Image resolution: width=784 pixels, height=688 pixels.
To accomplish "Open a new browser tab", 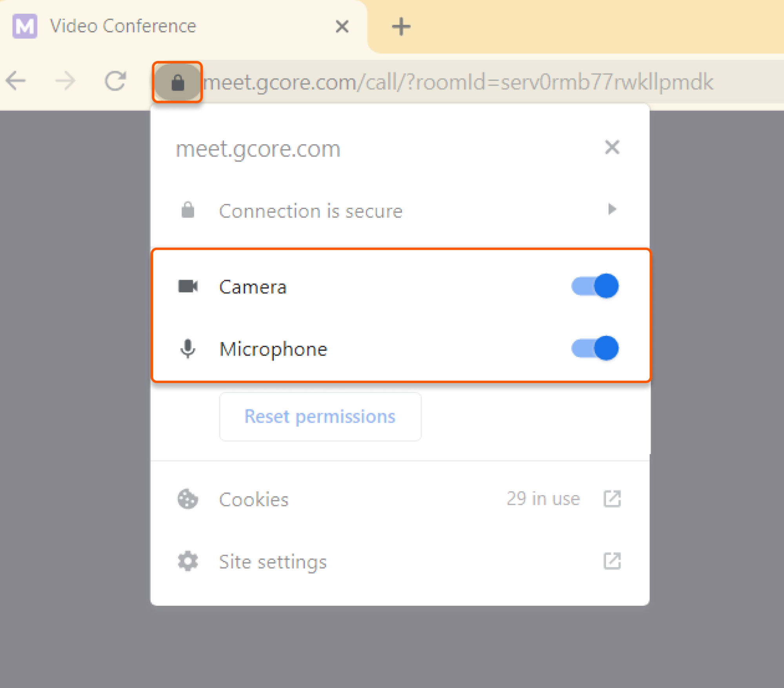I will coord(401,26).
